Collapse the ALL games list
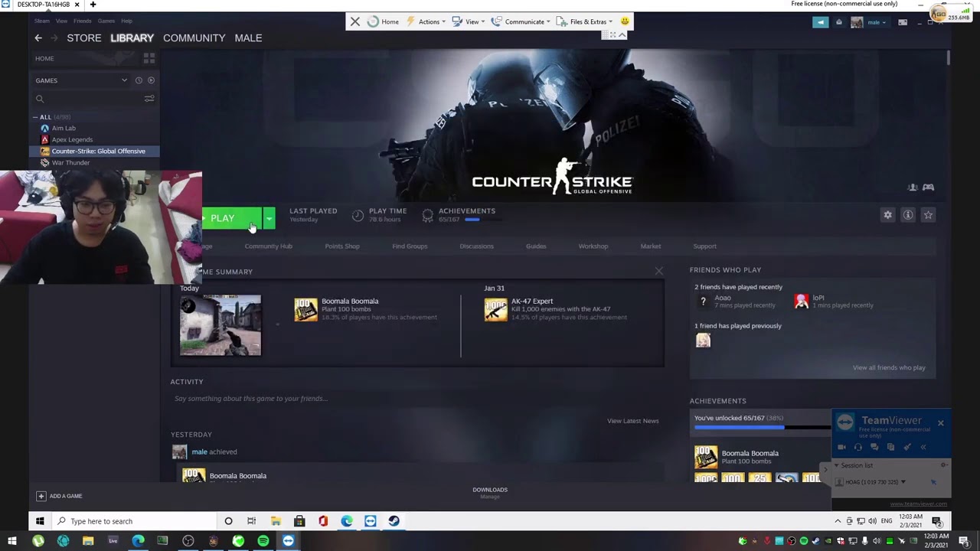This screenshot has width=980, height=551. coord(35,117)
